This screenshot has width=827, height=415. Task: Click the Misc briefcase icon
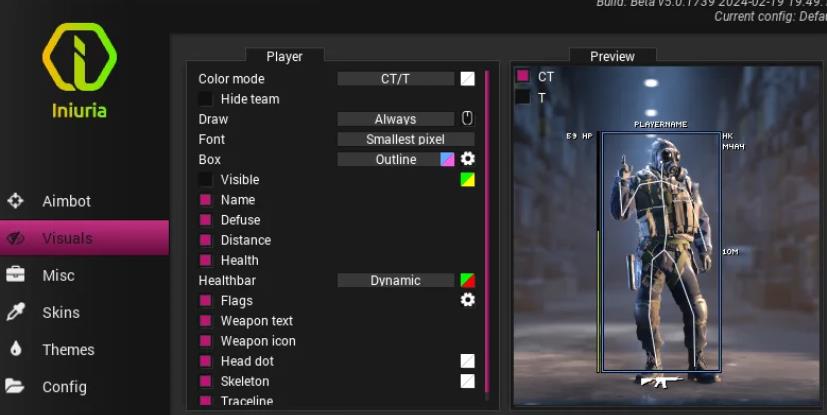pyautogui.click(x=15, y=275)
